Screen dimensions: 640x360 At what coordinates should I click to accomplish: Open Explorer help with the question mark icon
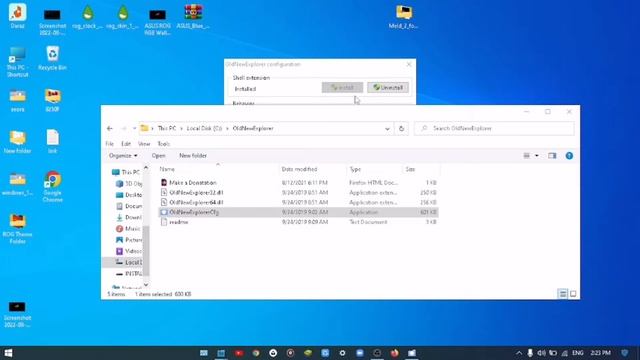click(x=569, y=156)
